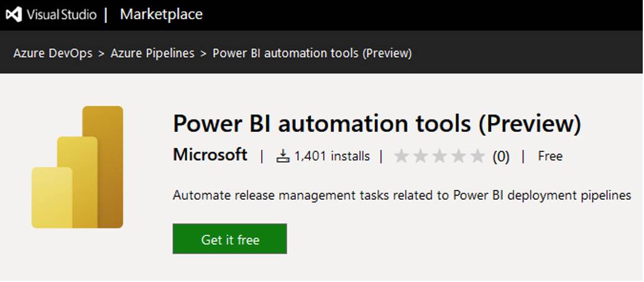Open the (0) review count

pyautogui.click(x=501, y=157)
